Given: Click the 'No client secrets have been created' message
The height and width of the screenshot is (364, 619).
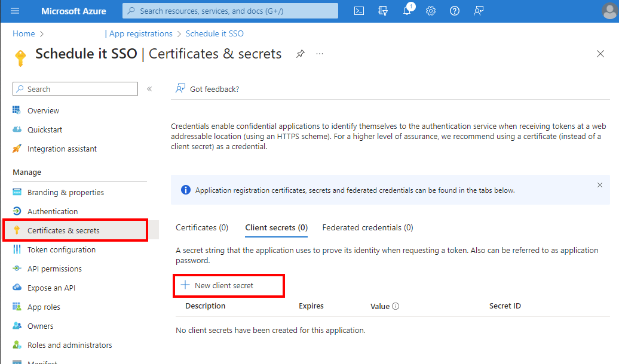Looking at the screenshot, I should (x=271, y=331).
